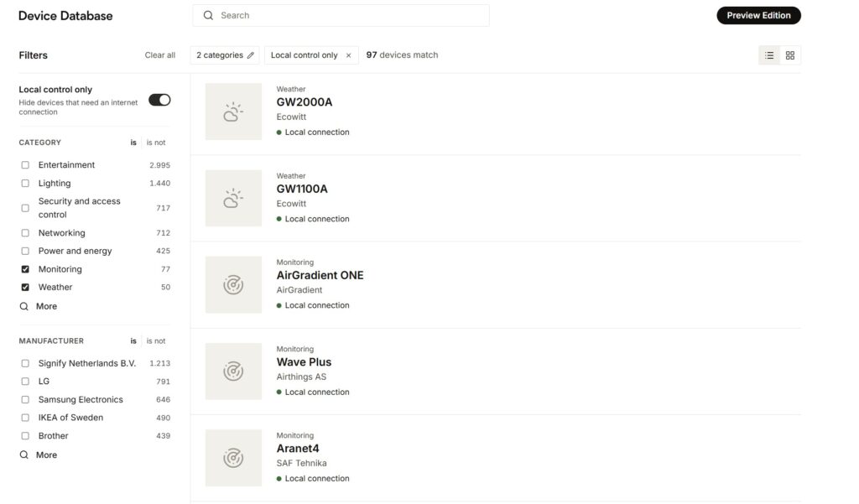Image resolution: width=859 pixels, height=504 pixels.
Task: Open the AirGradient ONE monitoring icon thumbnail
Action: [233, 285]
